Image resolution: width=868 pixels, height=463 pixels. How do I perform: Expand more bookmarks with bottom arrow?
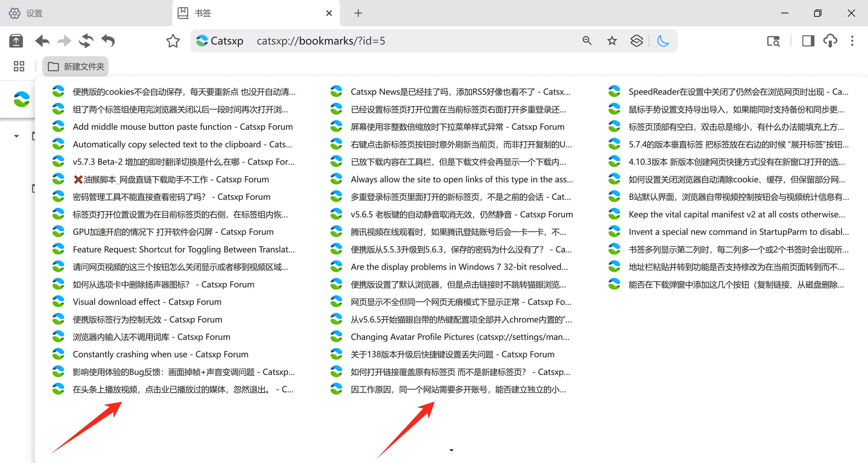pyautogui.click(x=452, y=450)
